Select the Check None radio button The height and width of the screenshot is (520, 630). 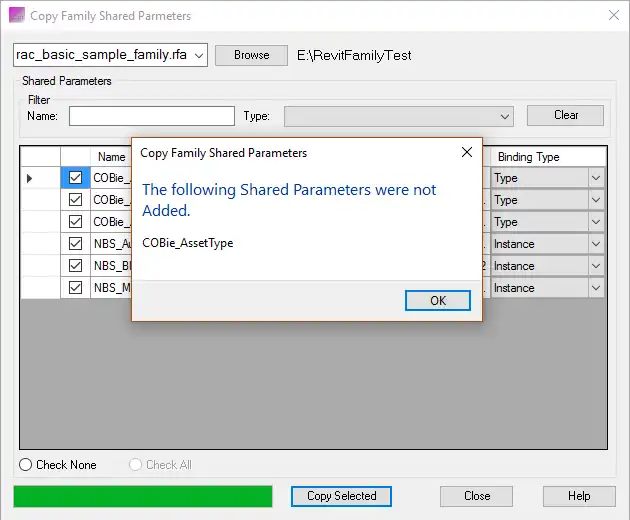click(x=26, y=465)
